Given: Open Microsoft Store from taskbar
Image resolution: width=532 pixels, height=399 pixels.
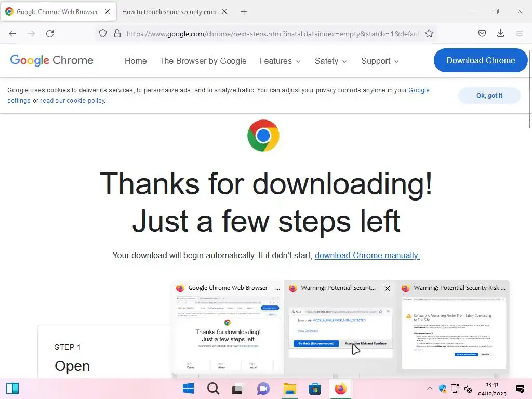Looking at the screenshot, I should pyautogui.click(x=315, y=389).
